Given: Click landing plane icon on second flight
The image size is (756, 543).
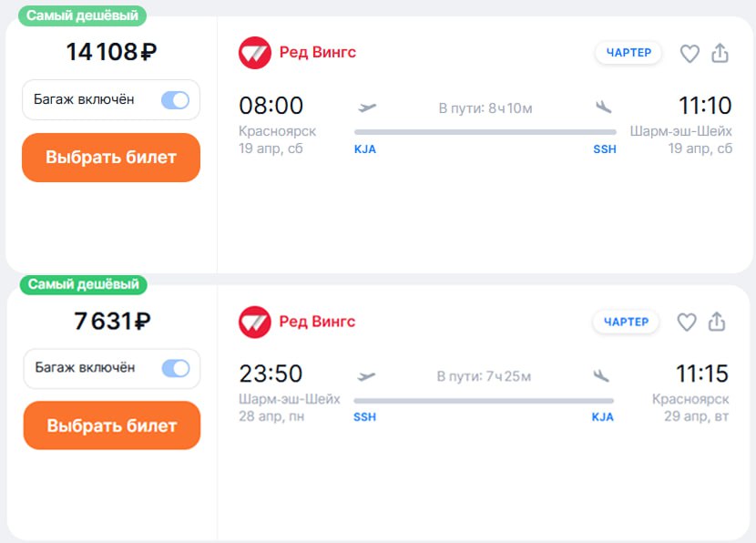Looking at the screenshot, I should 601,375.
